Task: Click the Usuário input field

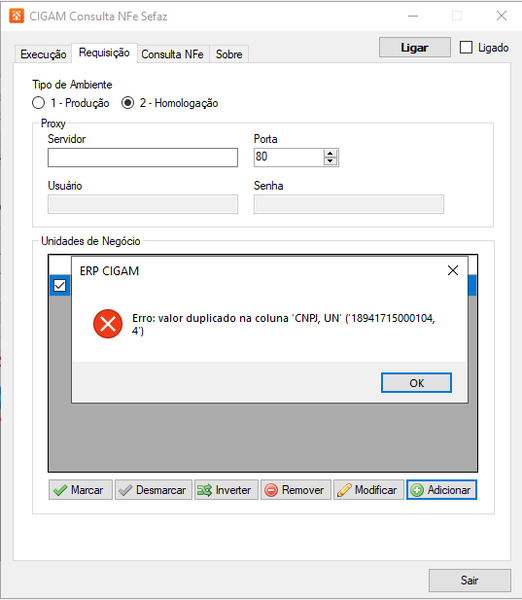Action: point(143,204)
